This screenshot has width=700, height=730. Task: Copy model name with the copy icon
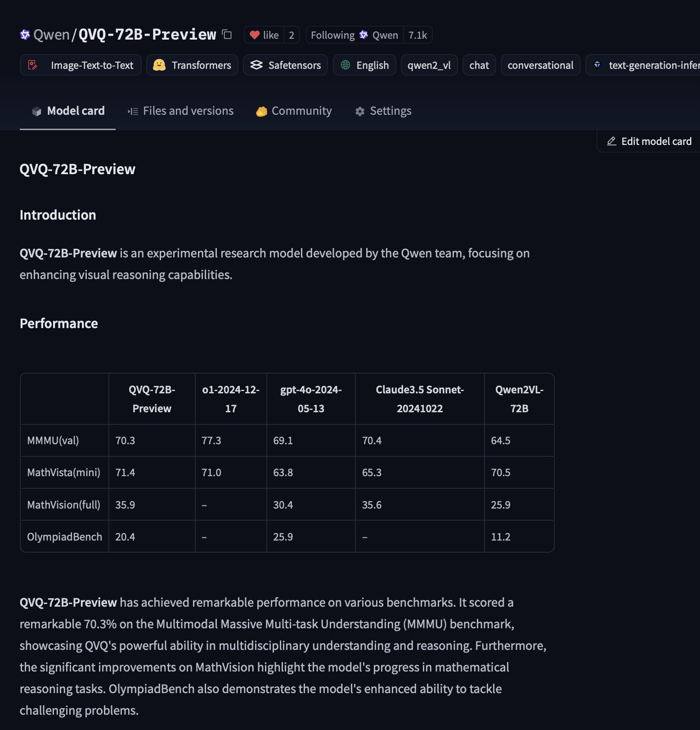coord(227,35)
